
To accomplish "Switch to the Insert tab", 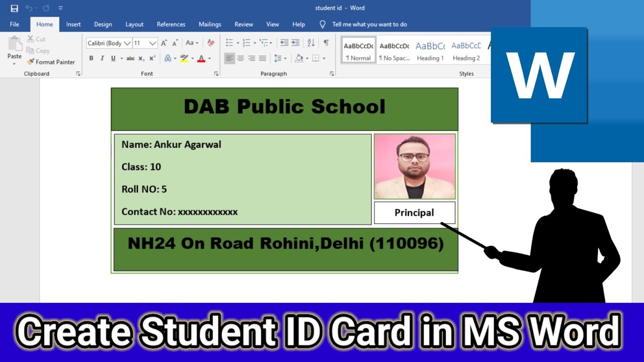I will click(73, 24).
